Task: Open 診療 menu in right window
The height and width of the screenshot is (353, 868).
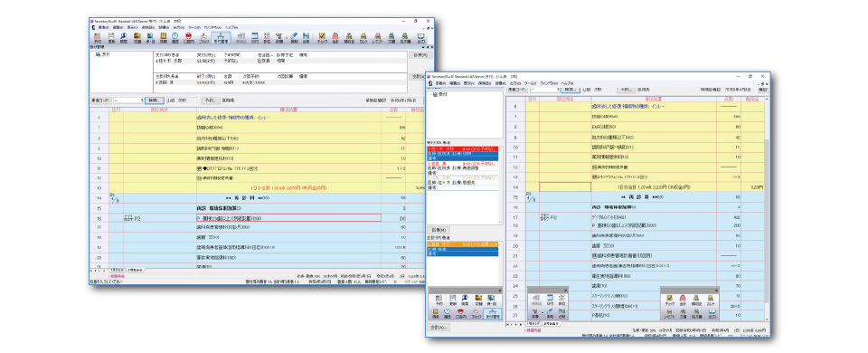Action: point(500,83)
